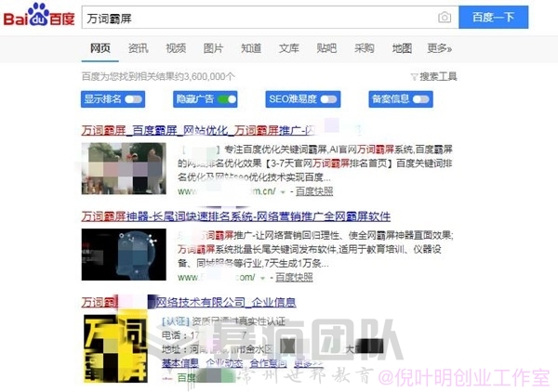Viewport: 558px width, 392px height.
Task: Turn off the 隐藏广告 toggle
Action: coord(226,99)
